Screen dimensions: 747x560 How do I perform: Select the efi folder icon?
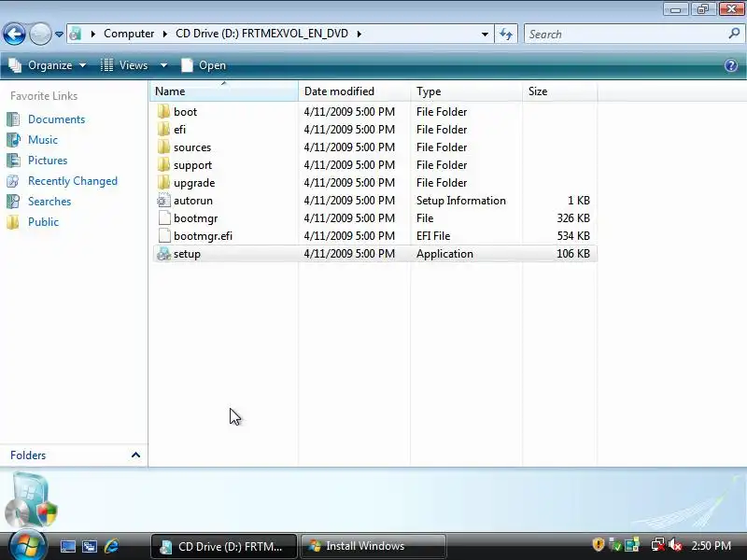[163, 129]
